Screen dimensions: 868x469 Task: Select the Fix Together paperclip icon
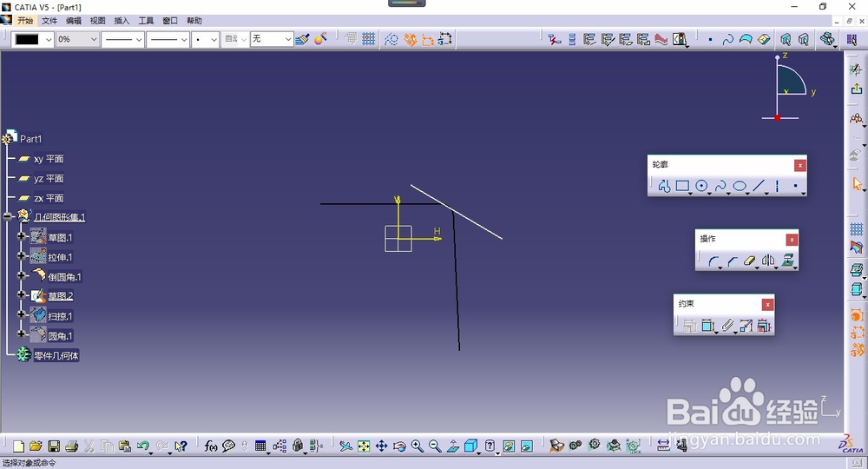point(727,326)
